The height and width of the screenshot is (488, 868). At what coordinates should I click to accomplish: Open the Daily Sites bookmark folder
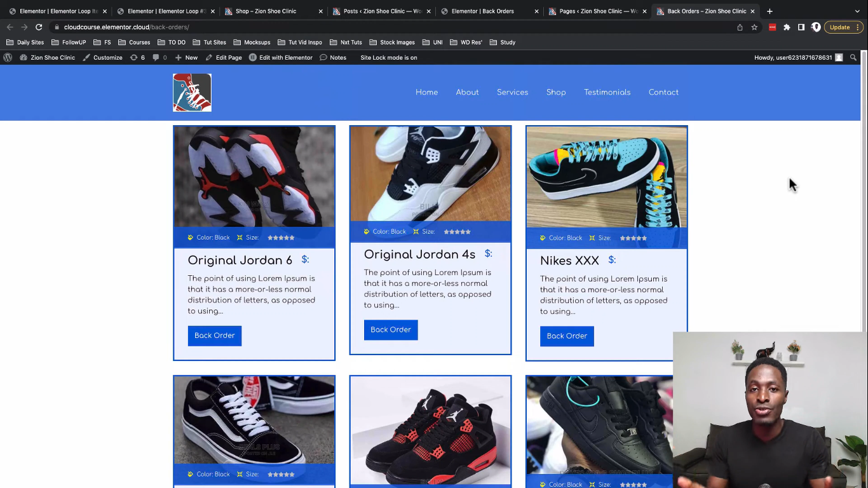point(25,42)
